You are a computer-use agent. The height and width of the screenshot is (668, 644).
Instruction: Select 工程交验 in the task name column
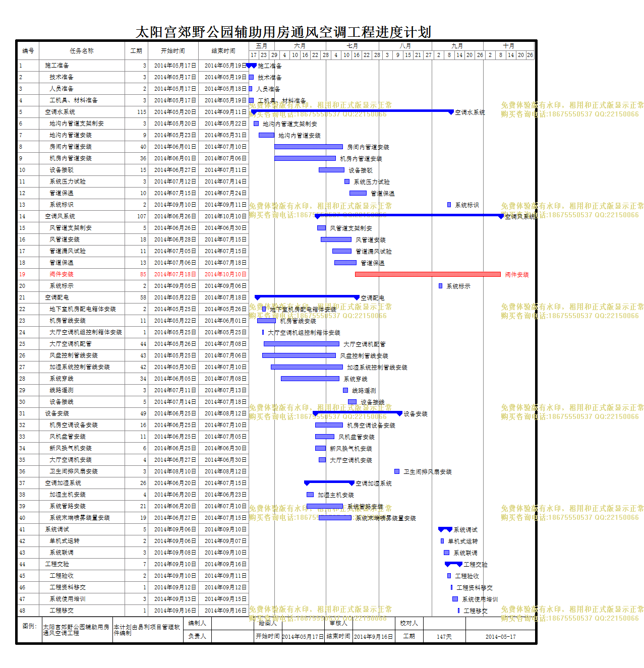pos(57,564)
